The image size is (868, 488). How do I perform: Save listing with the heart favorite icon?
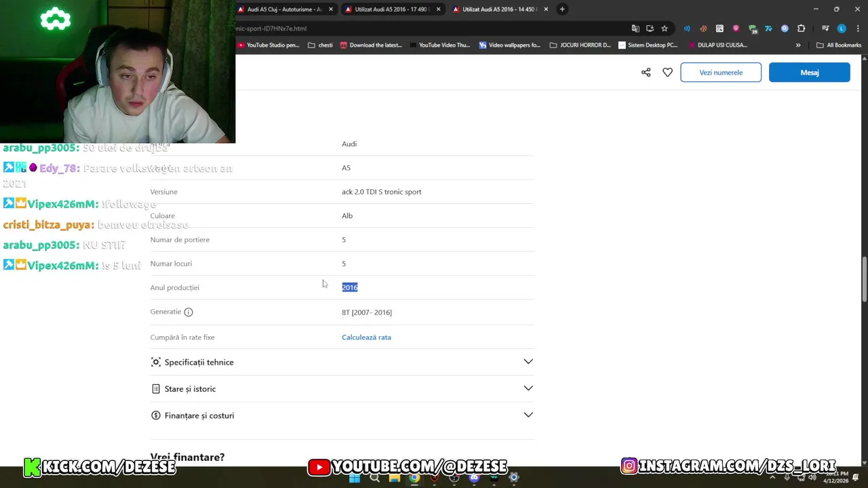(667, 73)
